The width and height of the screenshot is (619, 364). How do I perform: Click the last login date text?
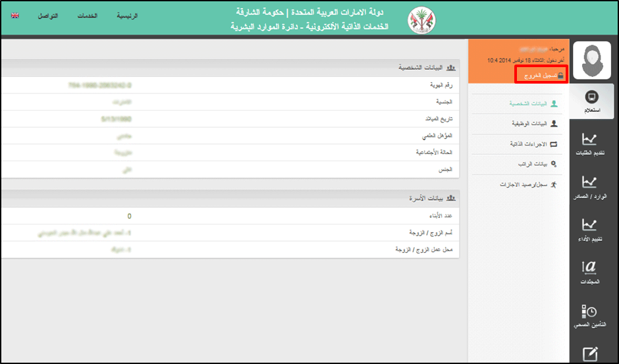tap(526, 61)
